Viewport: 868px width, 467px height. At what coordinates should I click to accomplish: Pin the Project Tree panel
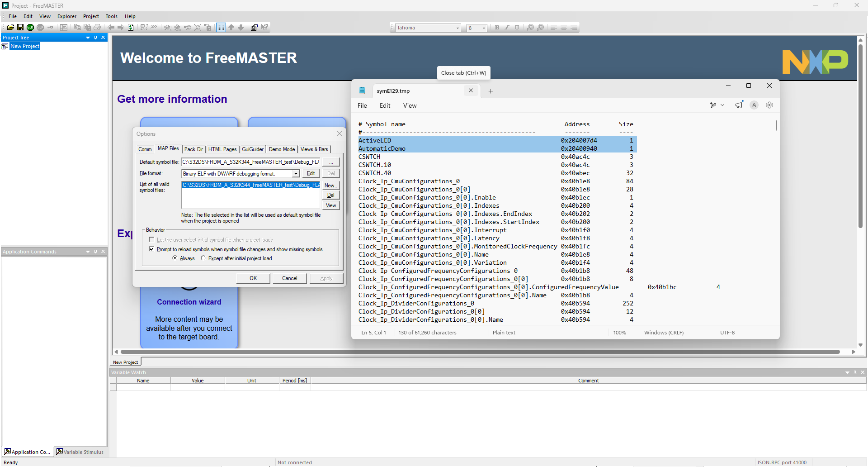point(95,38)
